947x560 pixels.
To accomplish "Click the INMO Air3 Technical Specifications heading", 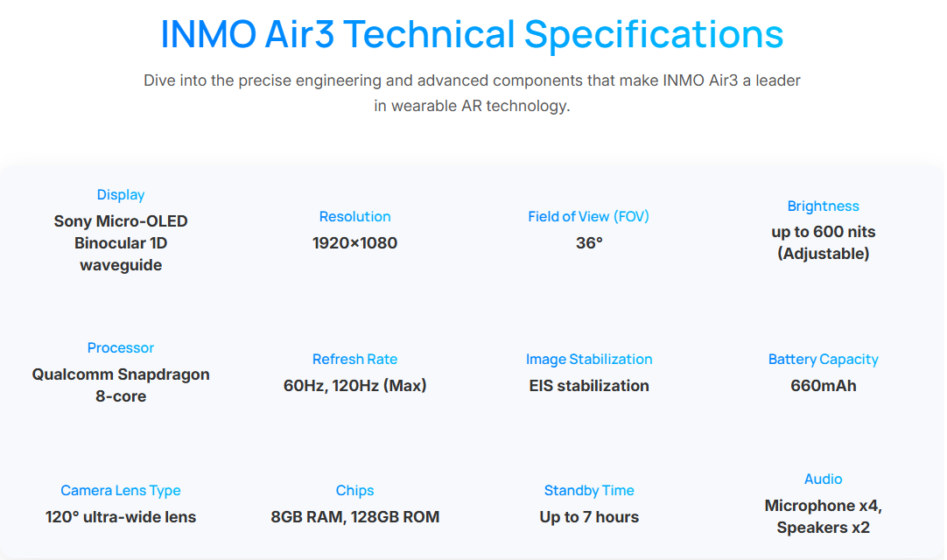I will point(472,34).
